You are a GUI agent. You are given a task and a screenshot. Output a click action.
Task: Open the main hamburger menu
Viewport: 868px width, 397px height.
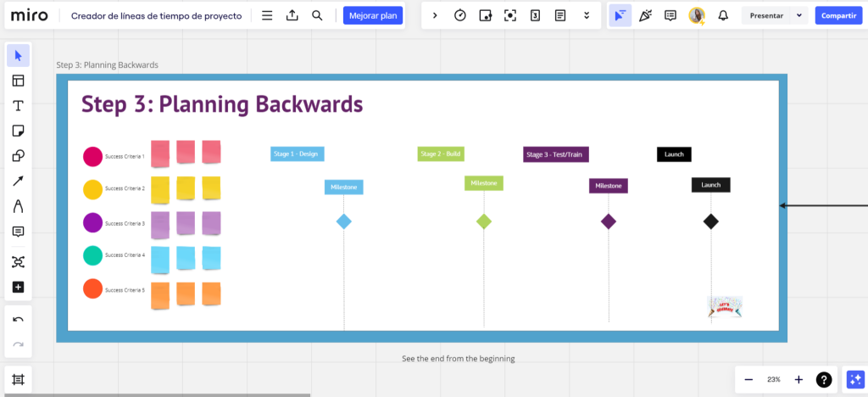click(x=267, y=15)
